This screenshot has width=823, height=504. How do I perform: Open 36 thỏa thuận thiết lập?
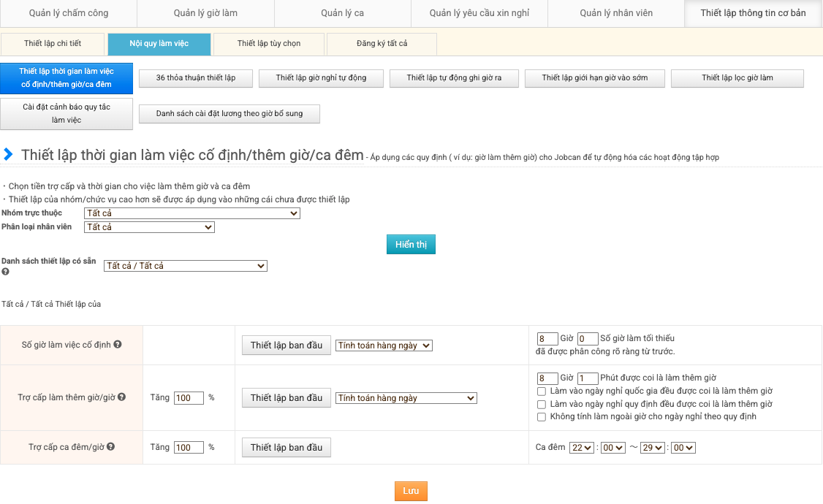click(195, 78)
